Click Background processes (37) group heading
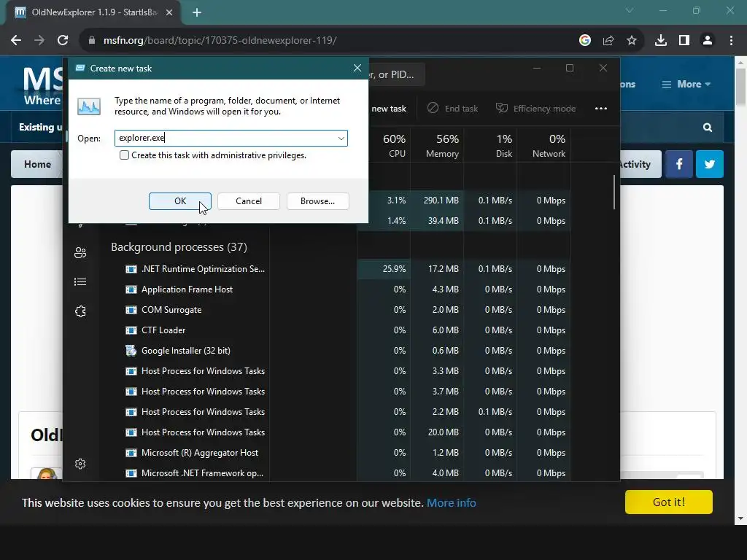The image size is (747, 560). 179,247
